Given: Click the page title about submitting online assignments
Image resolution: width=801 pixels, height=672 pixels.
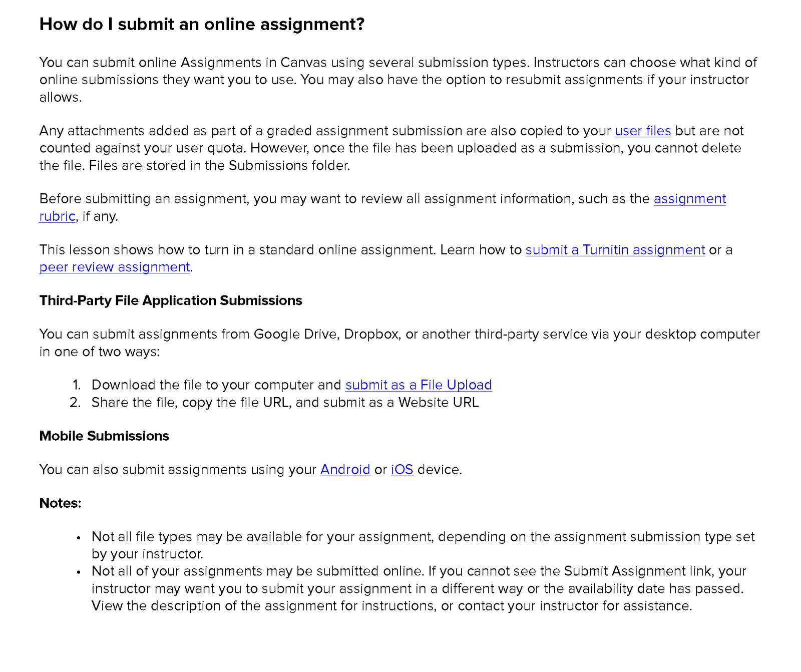Looking at the screenshot, I should [202, 24].
